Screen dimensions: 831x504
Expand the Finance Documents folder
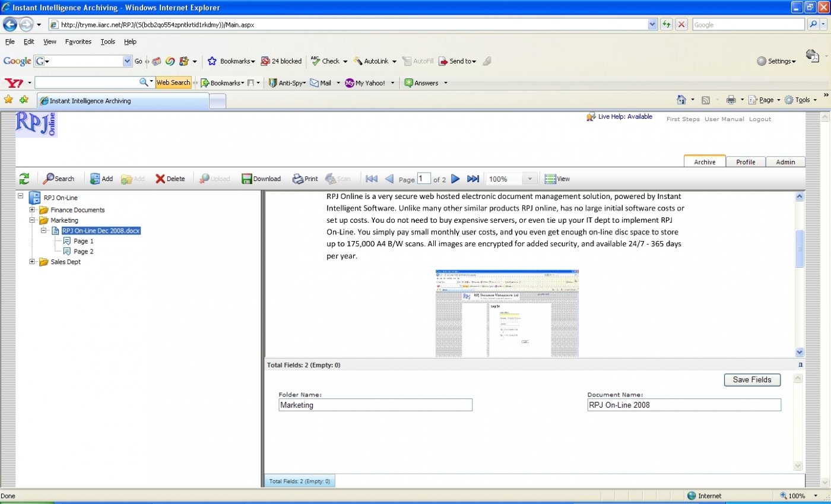[33, 210]
